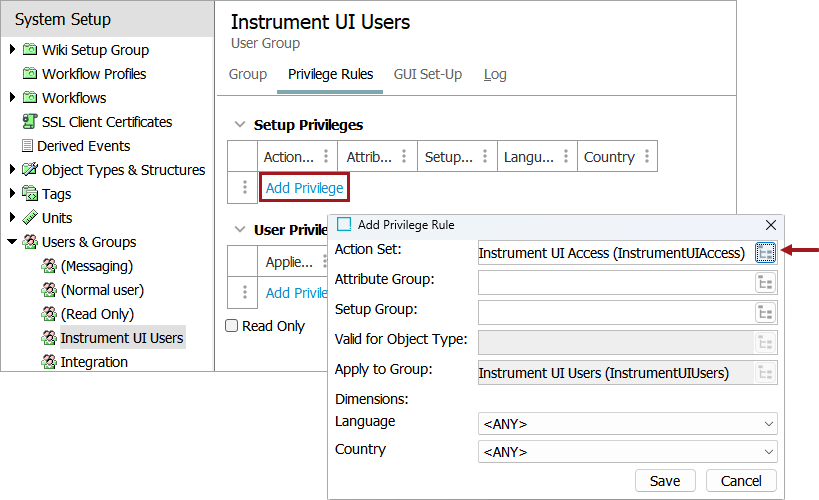Viewport: 819px width, 500px height.
Task: Open the Country column options menu
Action: tap(647, 157)
